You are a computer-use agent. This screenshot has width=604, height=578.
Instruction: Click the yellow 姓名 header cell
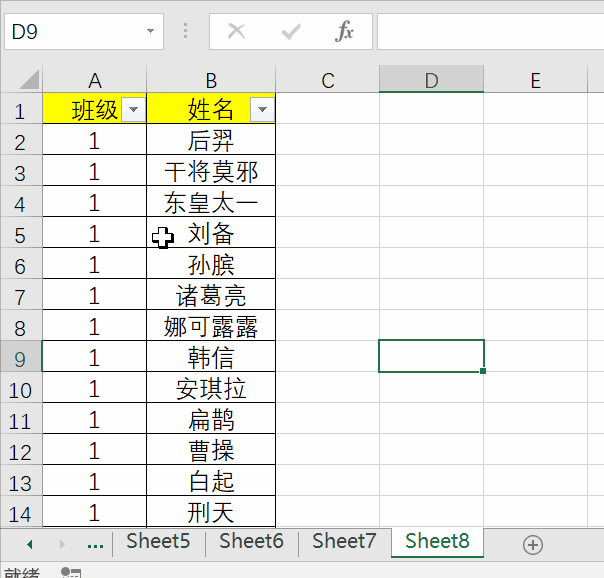tap(211, 109)
